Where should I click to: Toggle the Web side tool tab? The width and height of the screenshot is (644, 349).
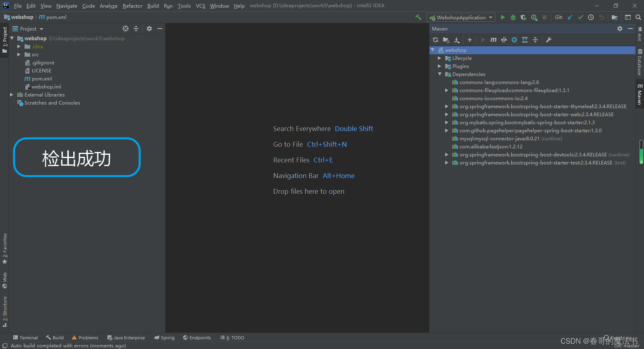click(5, 281)
